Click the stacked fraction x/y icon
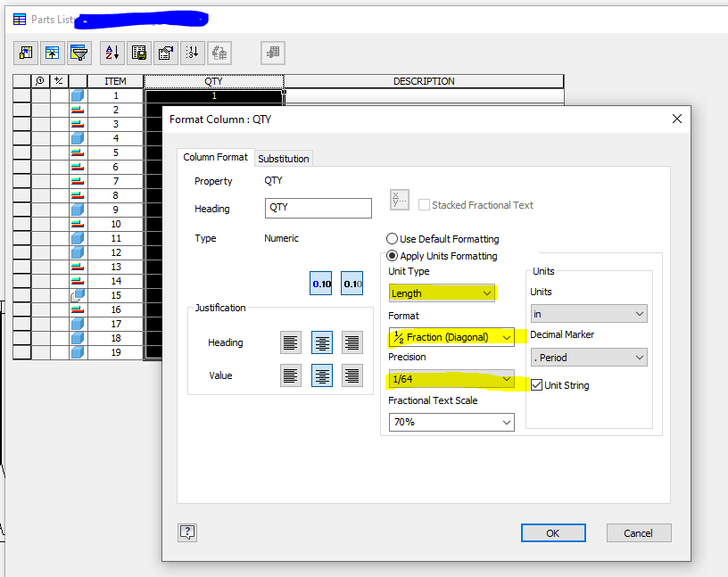728x577 pixels. [x=400, y=200]
